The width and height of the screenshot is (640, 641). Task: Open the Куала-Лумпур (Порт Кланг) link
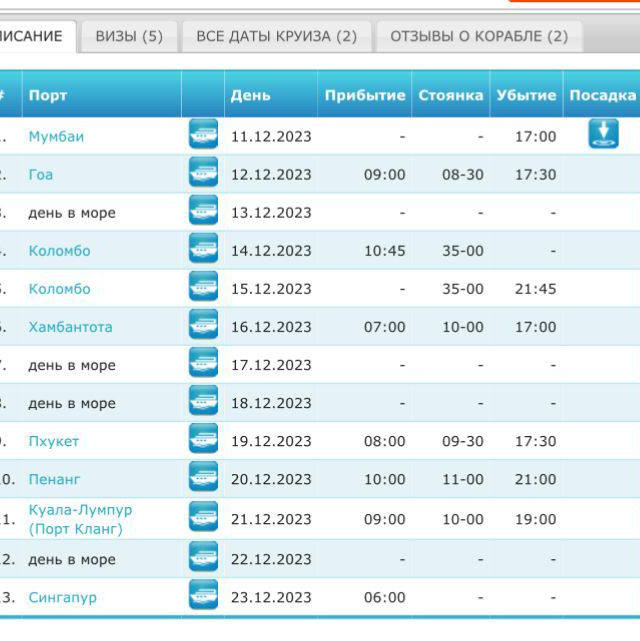[x=79, y=519]
